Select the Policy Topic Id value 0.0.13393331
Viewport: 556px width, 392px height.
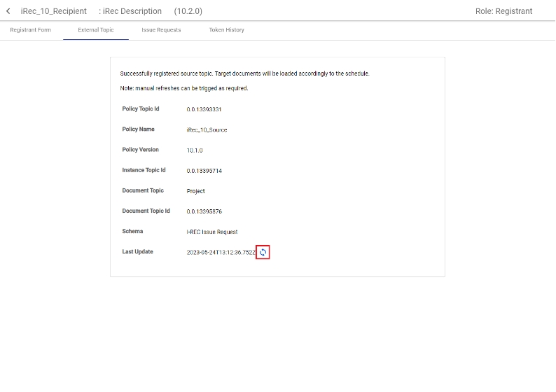pyautogui.click(x=204, y=110)
